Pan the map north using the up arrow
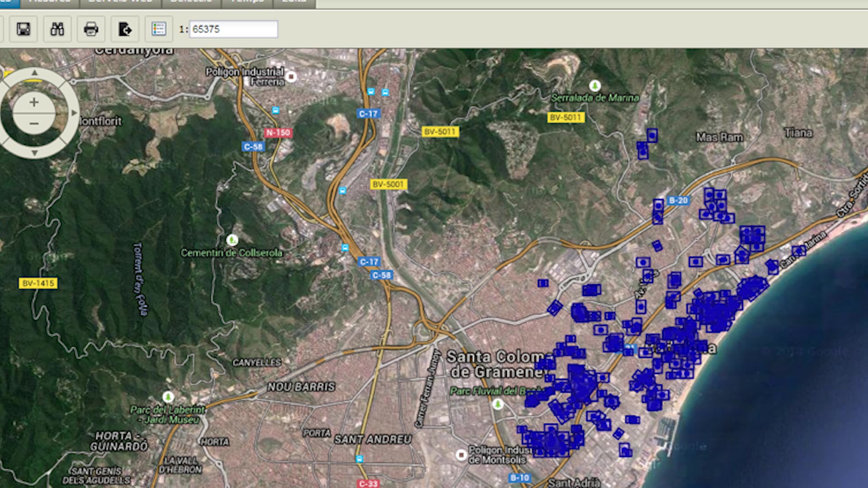The image size is (868, 488). [34, 73]
